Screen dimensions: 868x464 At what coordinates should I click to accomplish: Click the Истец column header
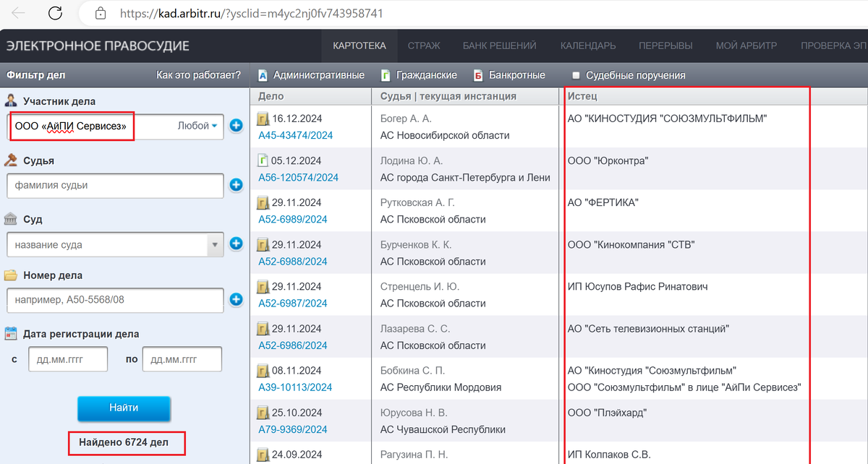[582, 96]
